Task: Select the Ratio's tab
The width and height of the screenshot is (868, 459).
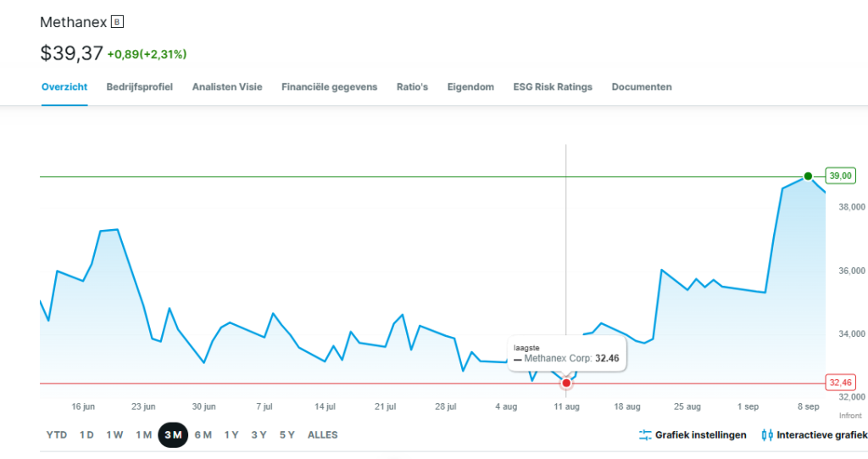Action: (412, 87)
